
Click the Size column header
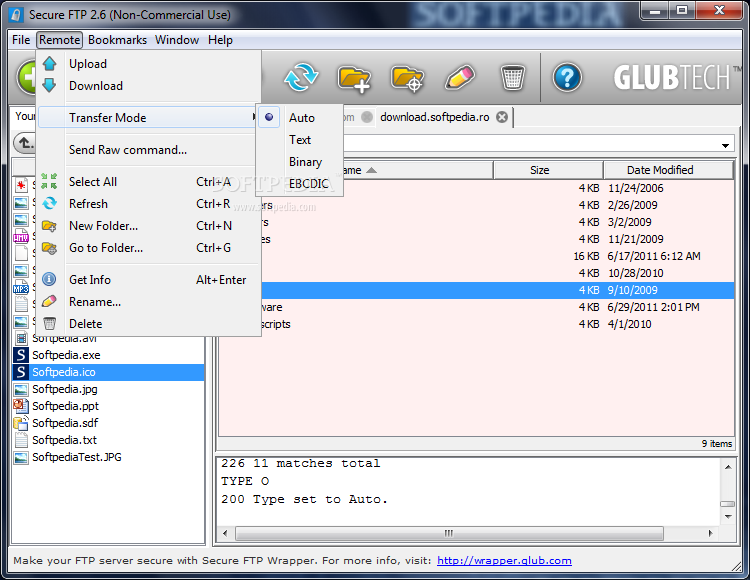(x=548, y=170)
